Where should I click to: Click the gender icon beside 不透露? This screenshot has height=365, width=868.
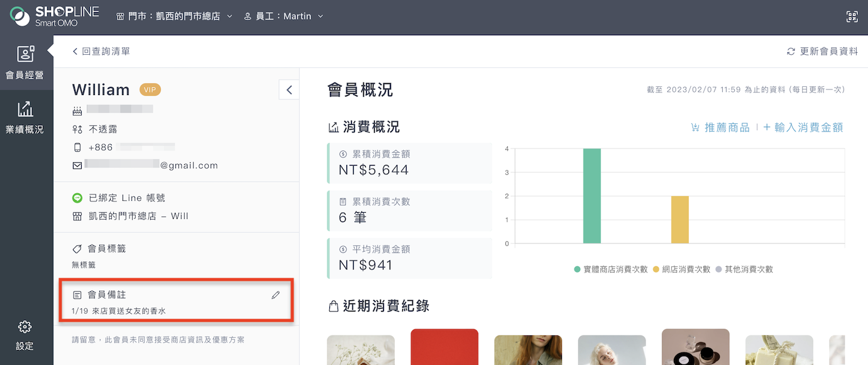[x=77, y=129]
